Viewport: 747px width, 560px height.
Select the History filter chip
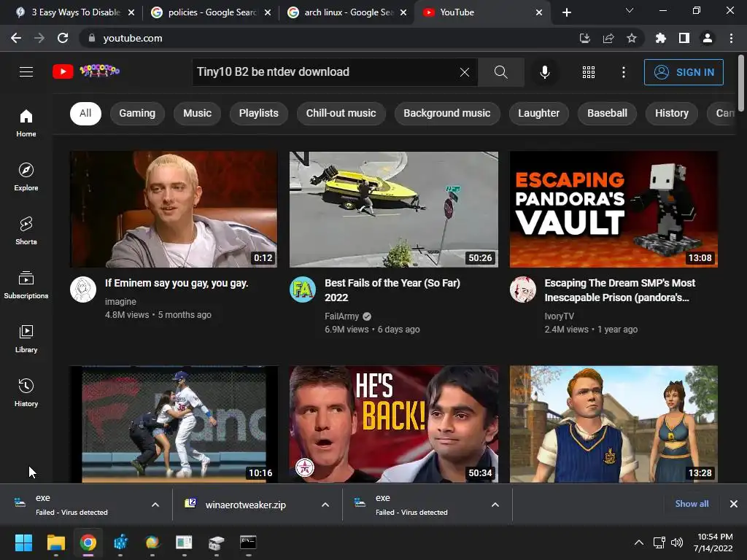point(672,113)
